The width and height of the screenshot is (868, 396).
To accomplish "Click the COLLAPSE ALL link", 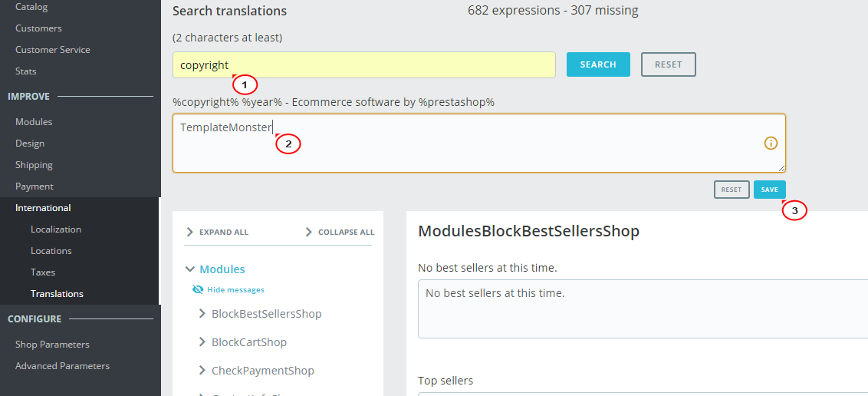I will point(346,232).
